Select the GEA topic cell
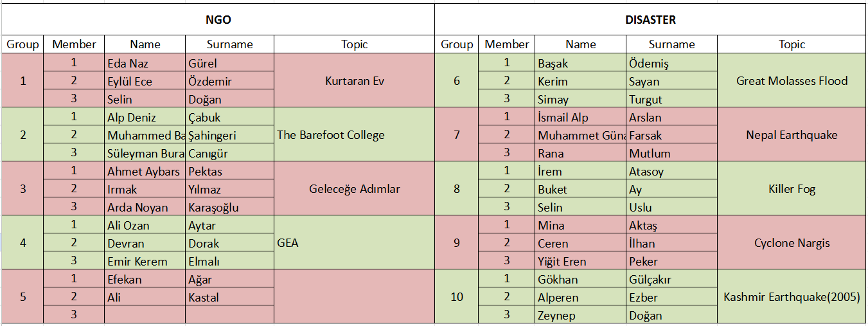 [x=355, y=243]
